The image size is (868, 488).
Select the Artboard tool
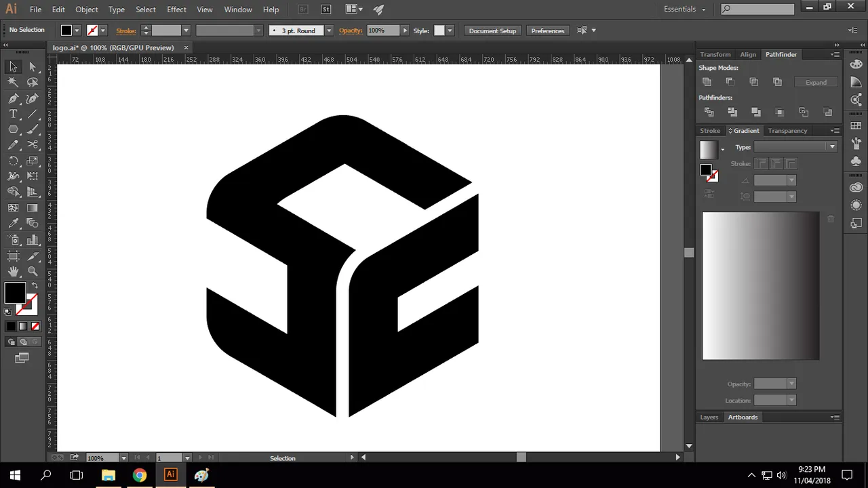(13, 256)
